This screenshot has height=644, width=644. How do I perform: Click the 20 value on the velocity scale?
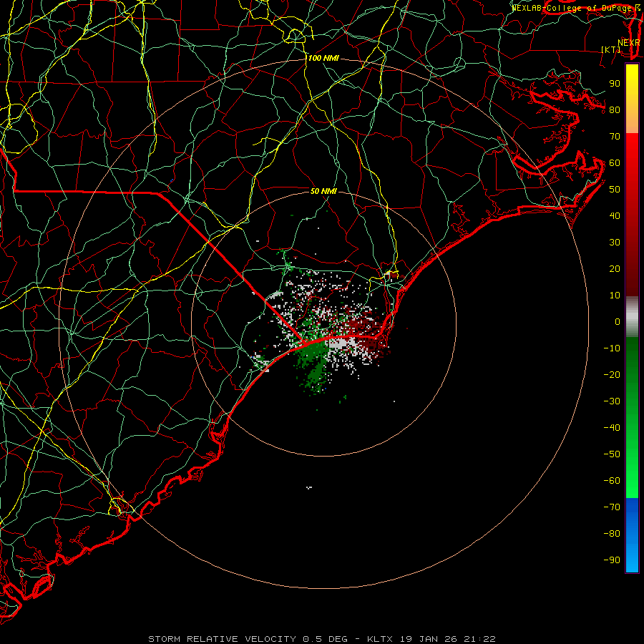pyautogui.click(x=615, y=268)
